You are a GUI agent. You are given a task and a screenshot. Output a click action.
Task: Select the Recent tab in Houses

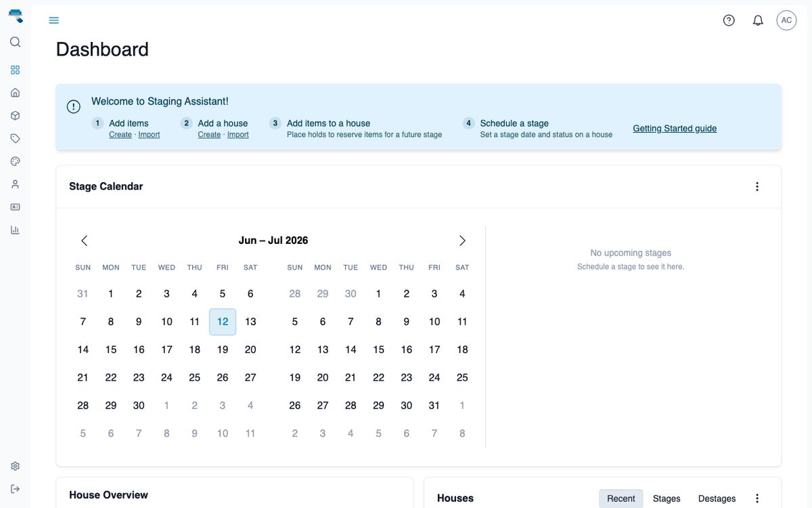pos(621,499)
